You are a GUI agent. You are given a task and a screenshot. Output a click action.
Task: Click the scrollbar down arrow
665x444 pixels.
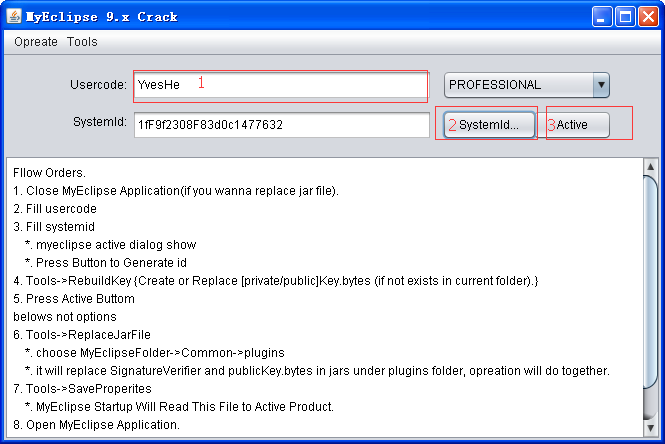click(650, 428)
